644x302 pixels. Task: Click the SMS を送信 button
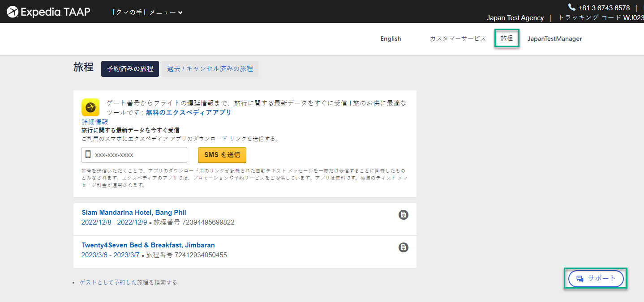tap(222, 155)
